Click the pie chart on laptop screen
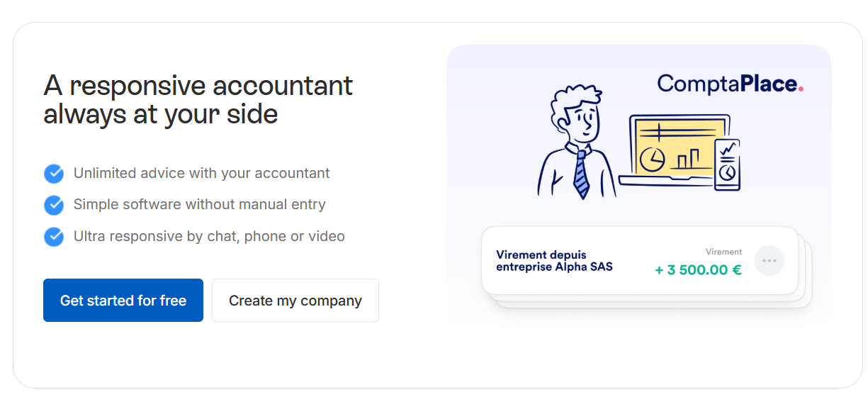Image resolution: width=868 pixels, height=397 pixels. tap(652, 160)
